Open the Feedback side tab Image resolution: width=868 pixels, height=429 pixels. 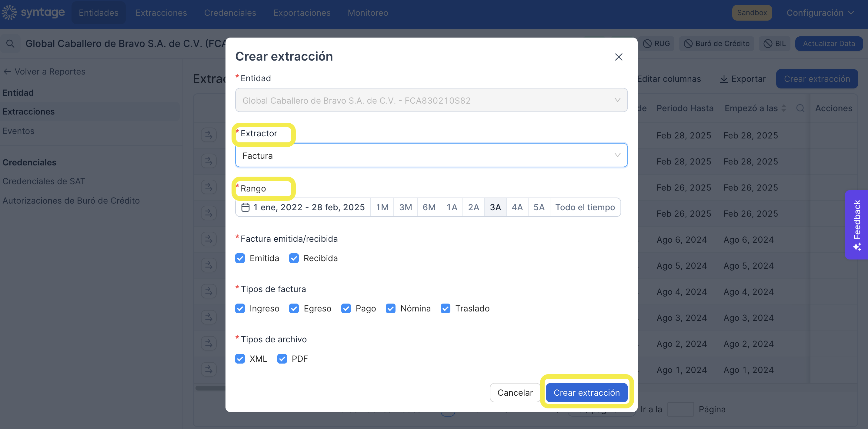click(856, 224)
